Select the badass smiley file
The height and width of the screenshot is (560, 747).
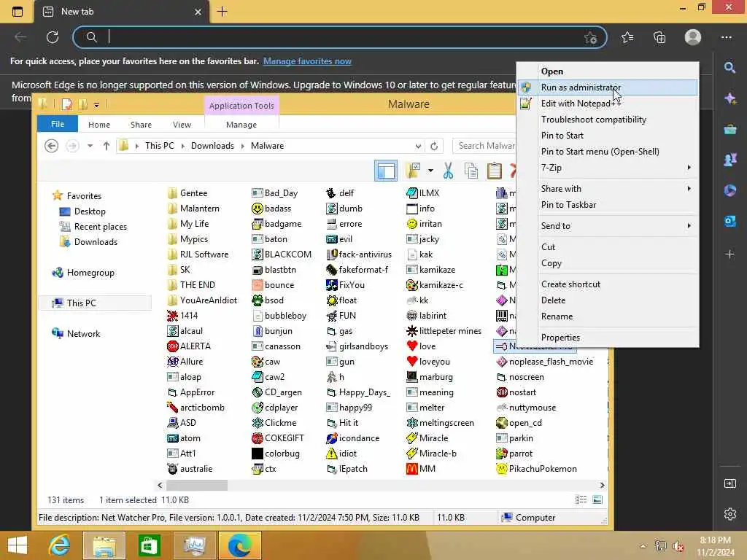pyautogui.click(x=271, y=209)
